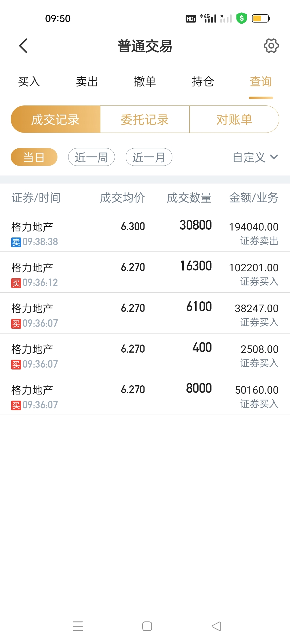Click the chevron next to 自定义
290x644 pixels.
274,157
